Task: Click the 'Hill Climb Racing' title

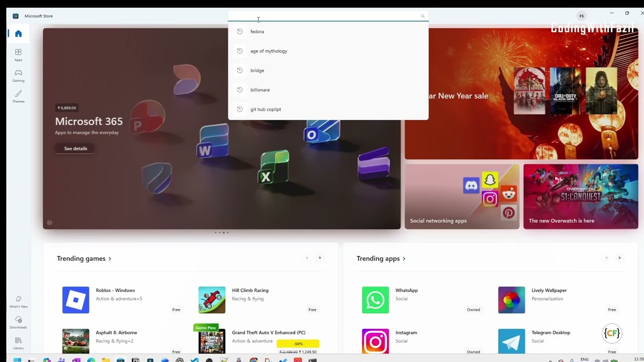Action: click(x=250, y=290)
